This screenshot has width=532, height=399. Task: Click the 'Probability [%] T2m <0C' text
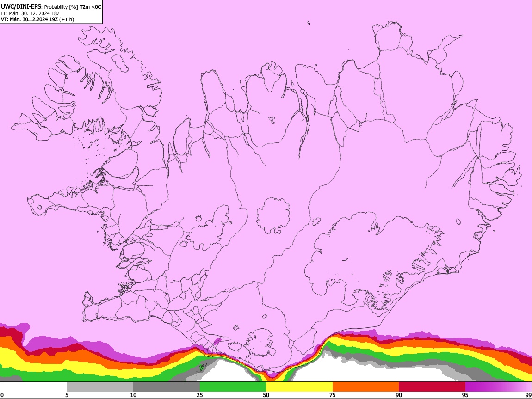(73, 7)
